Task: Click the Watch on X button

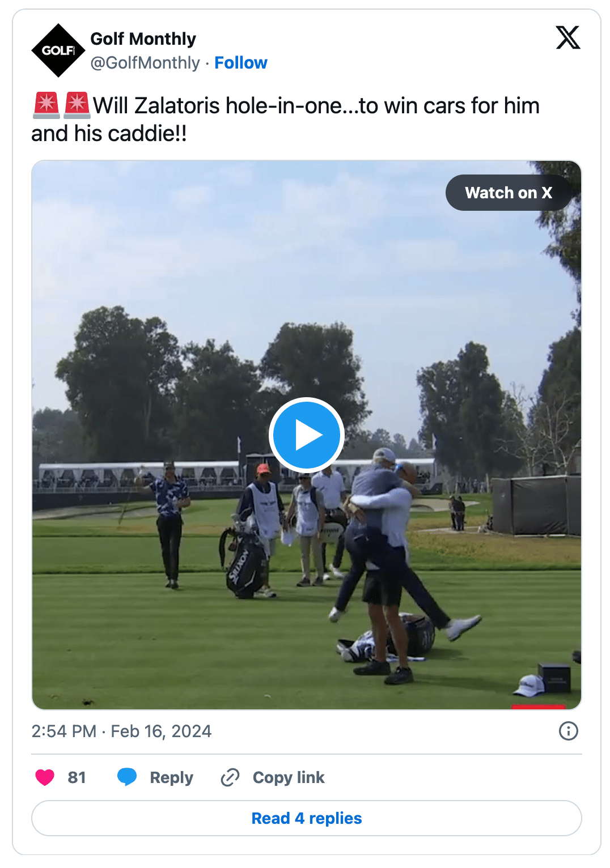Action: click(509, 193)
